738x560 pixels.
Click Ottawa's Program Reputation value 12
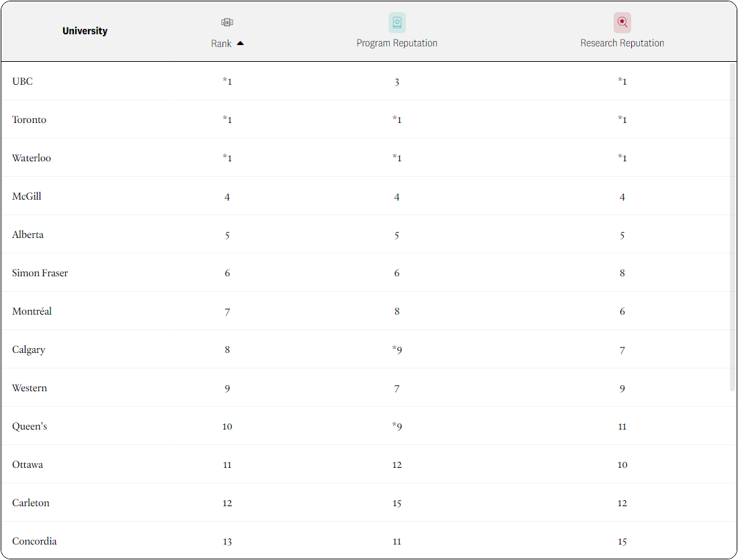397,465
